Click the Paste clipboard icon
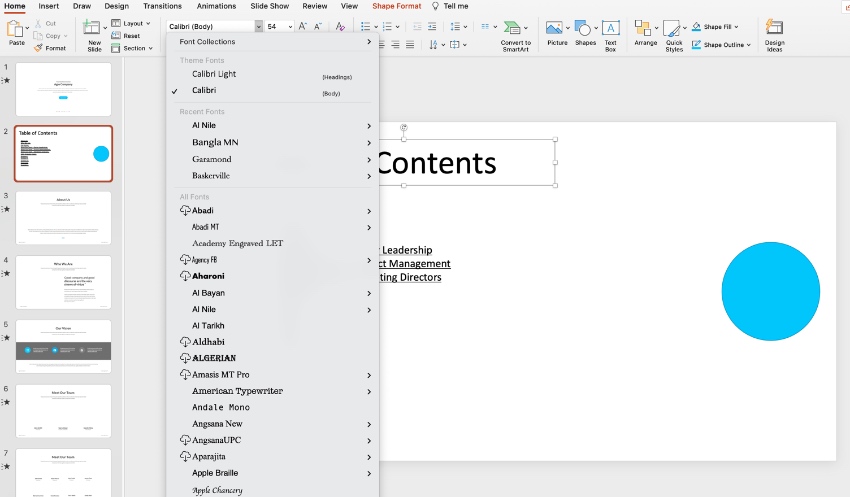Viewport: 850px width, 497px height. click(x=15, y=28)
